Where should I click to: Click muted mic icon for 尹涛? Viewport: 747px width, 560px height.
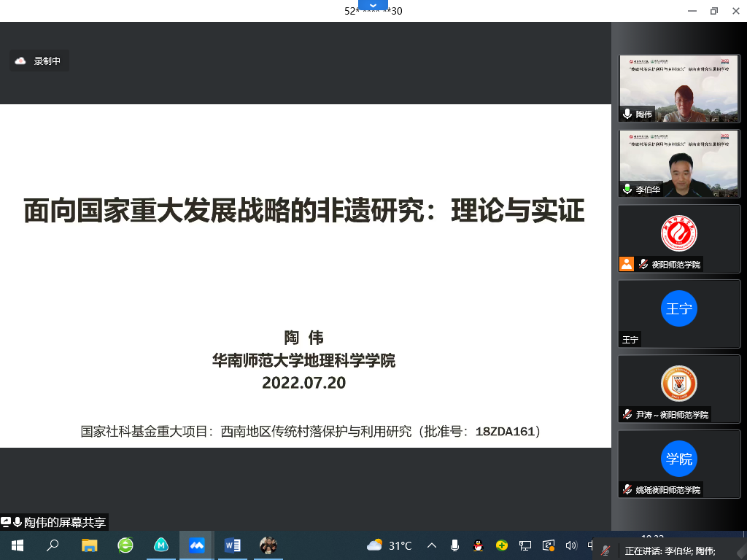[x=627, y=414]
